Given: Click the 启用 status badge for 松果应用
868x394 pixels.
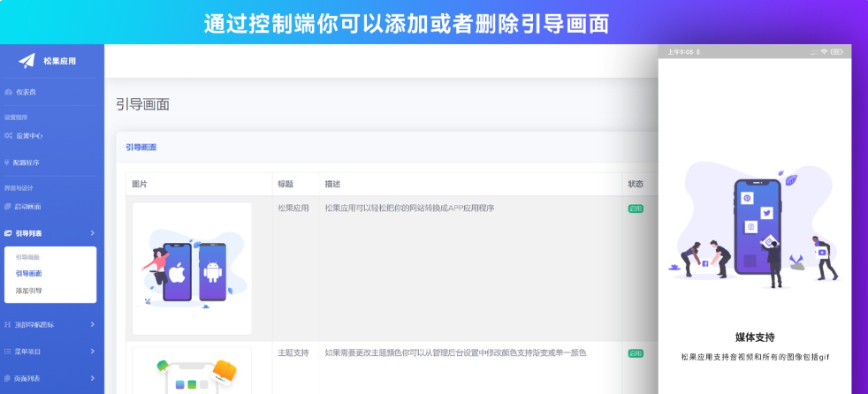Looking at the screenshot, I should pos(636,208).
